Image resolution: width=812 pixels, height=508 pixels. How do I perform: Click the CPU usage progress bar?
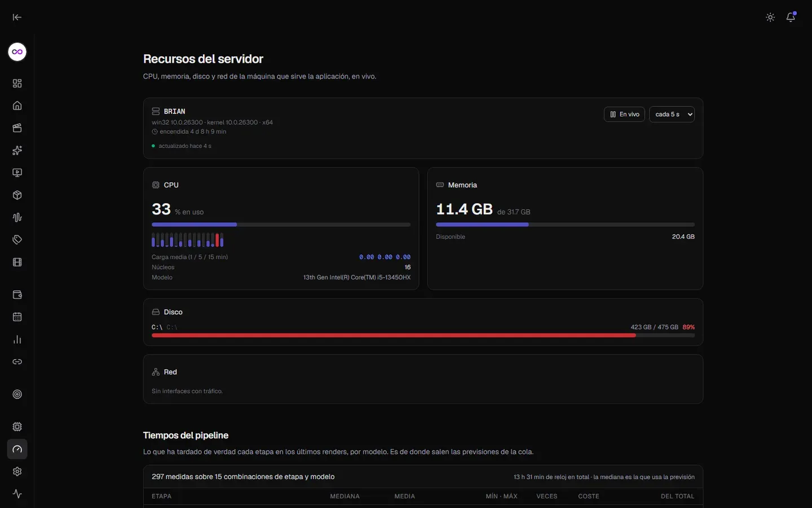point(281,225)
